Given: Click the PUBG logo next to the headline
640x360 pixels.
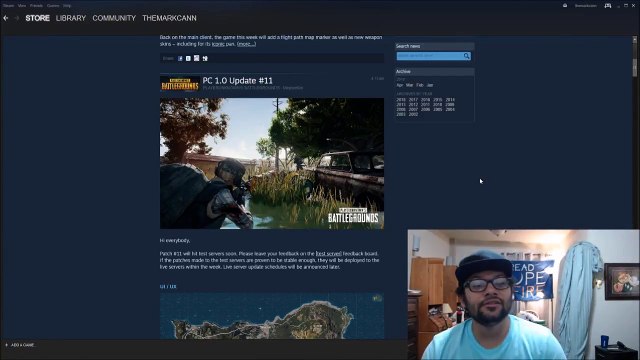Looking at the screenshot, I should click(180, 83).
